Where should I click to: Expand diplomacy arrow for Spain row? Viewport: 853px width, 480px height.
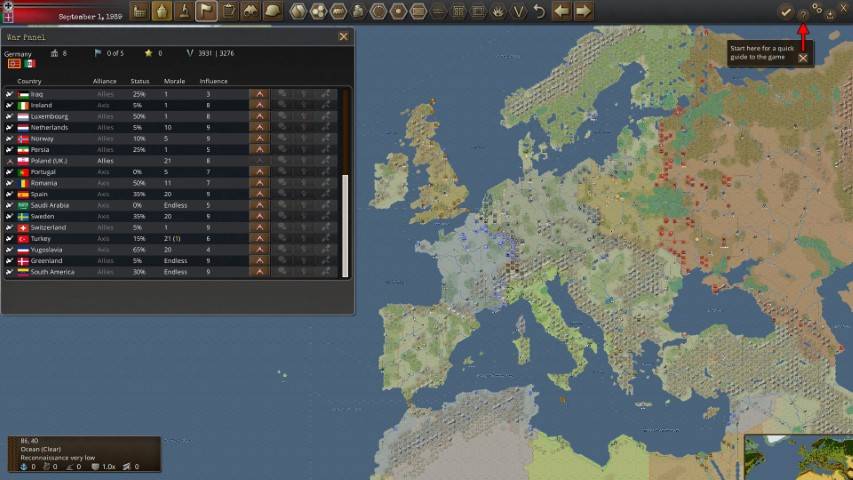(259, 194)
